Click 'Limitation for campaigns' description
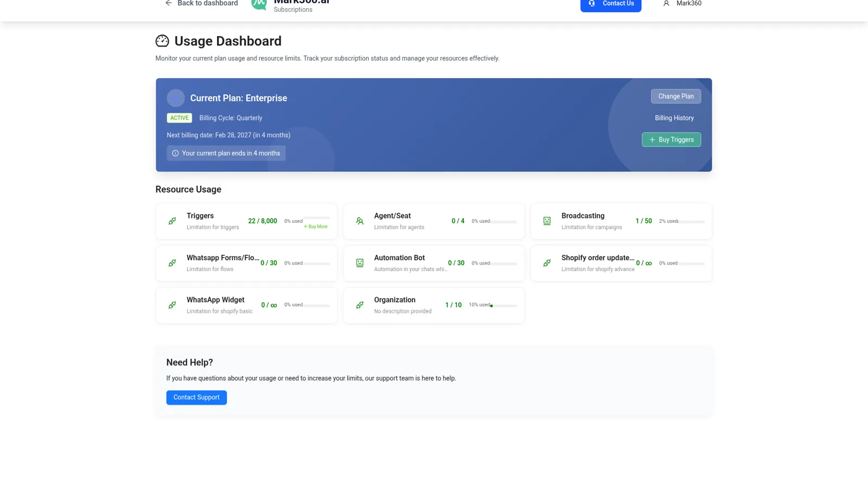Viewport: 868px width, 488px height. tap(592, 228)
